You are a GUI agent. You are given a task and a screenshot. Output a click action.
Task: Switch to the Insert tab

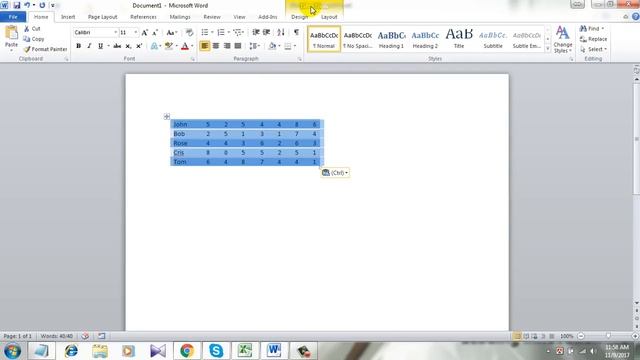[68, 17]
